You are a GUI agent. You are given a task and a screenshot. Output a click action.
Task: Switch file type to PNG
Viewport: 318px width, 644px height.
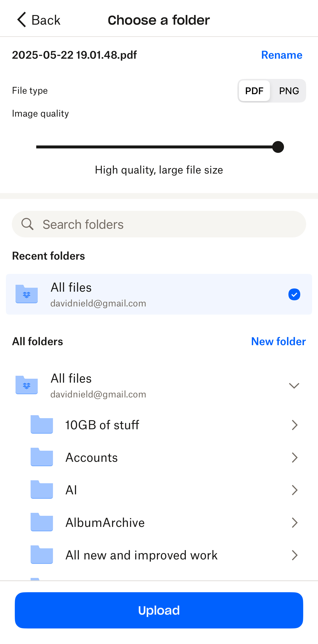click(289, 91)
